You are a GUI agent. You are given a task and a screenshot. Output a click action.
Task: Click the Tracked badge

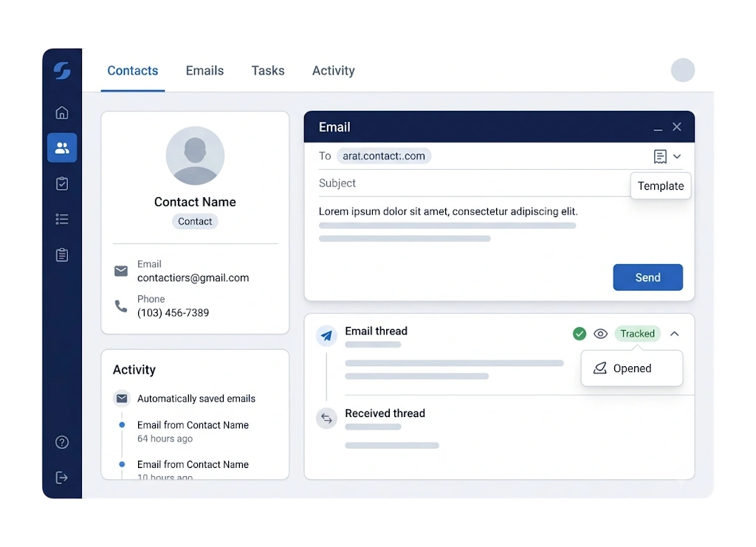pos(637,334)
